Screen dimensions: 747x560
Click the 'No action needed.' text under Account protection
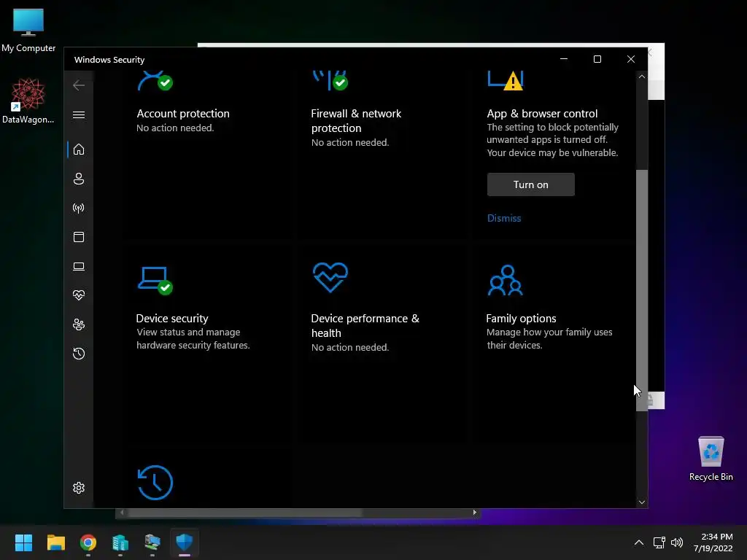point(175,128)
